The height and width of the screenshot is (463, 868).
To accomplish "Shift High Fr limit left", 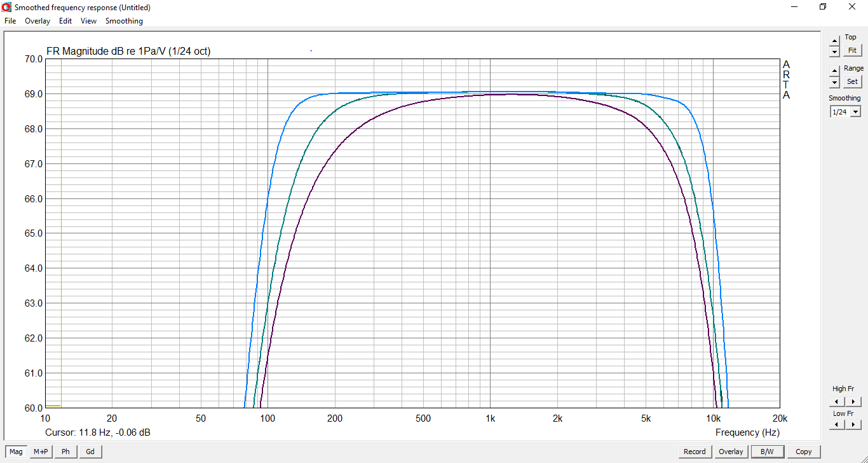I will point(837,401).
